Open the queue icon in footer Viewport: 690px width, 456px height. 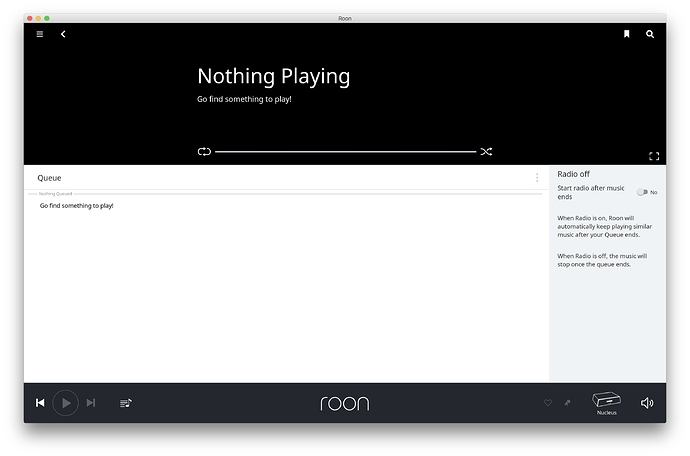tap(126, 403)
